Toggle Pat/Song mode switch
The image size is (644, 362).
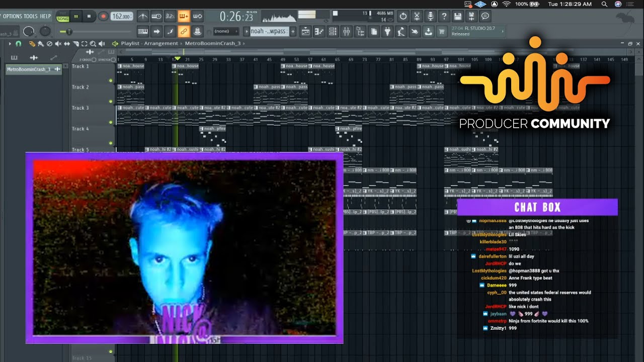tap(63, 16)
